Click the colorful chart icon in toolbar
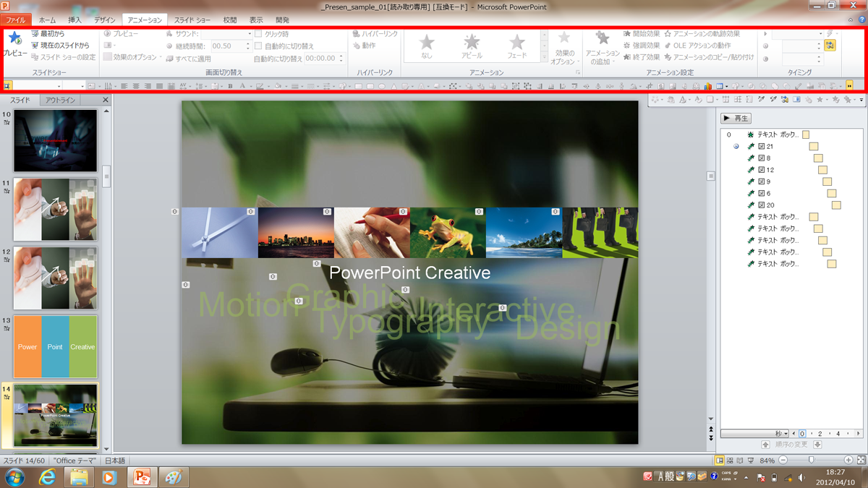 (x=707, y=86)
